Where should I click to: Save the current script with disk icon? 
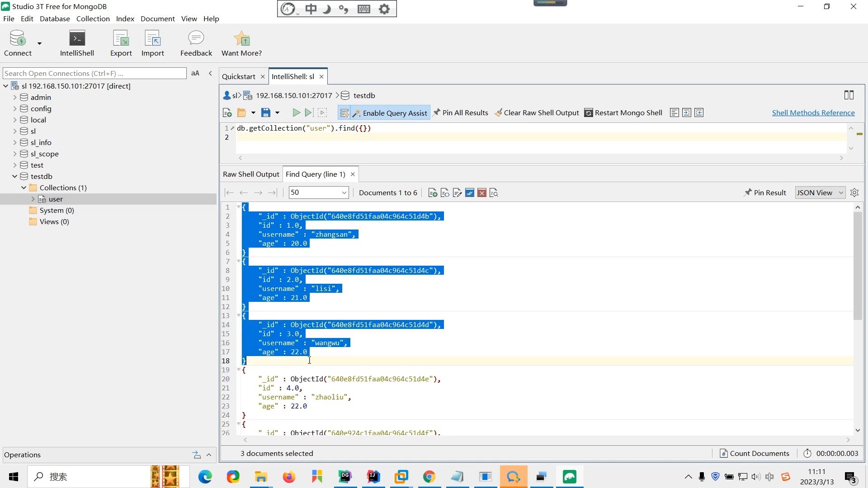coord(266,113)
